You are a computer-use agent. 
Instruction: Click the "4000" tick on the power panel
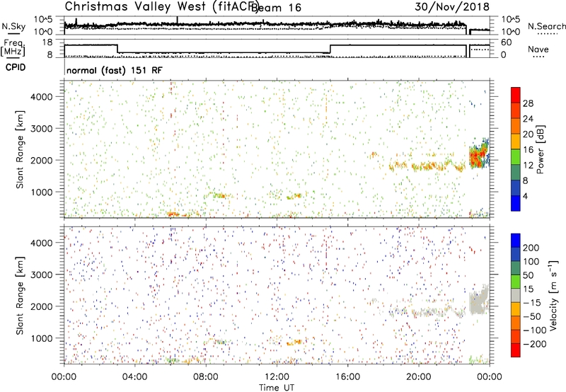click(41, 97)
